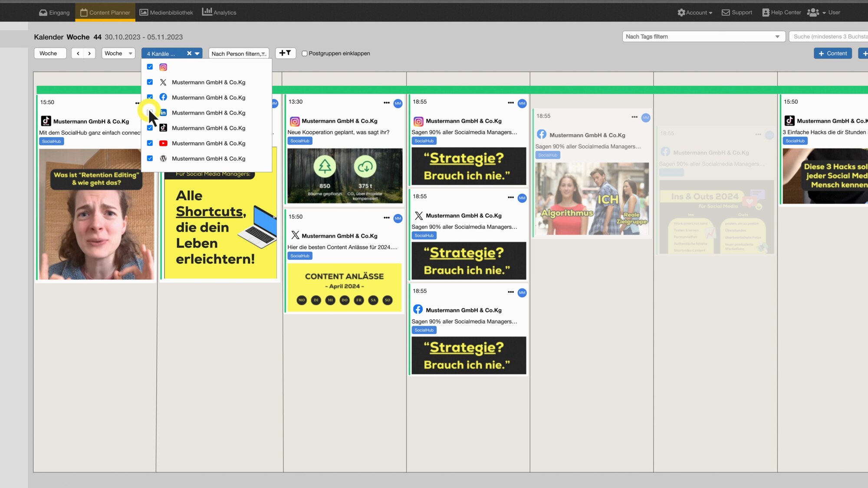Open the Nach Person filtern dropdown
The height and width of the screenshot is (488, 868).
239,54
